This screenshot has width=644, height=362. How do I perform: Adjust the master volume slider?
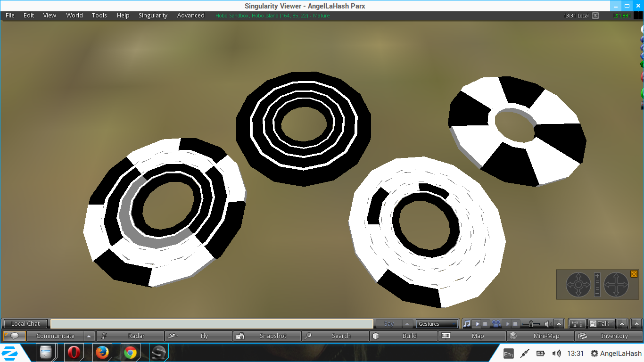coord(531,324)
